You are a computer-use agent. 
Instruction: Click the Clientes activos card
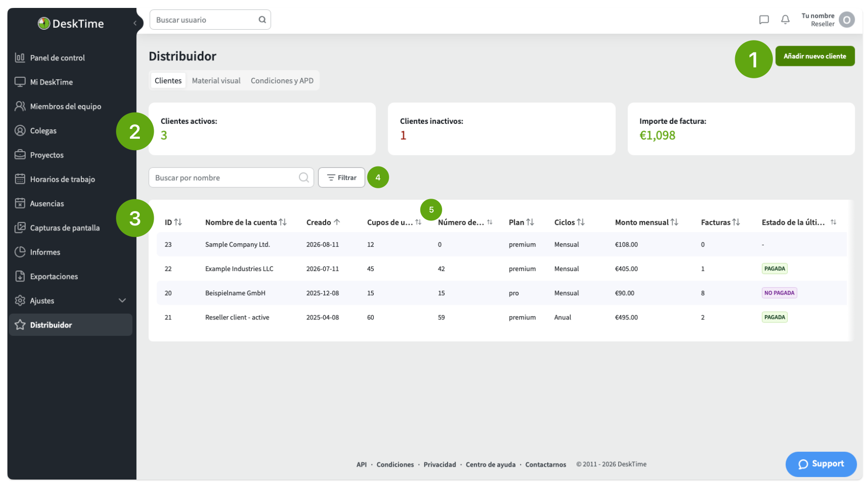[262, 129]
